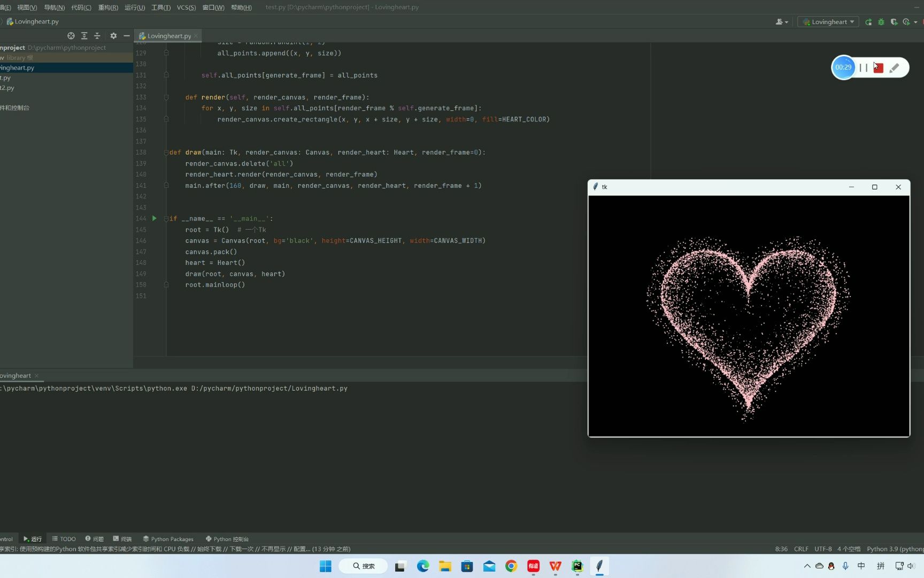
Task: Click the recorder pencil annotate icon
Action: point(894,67)
